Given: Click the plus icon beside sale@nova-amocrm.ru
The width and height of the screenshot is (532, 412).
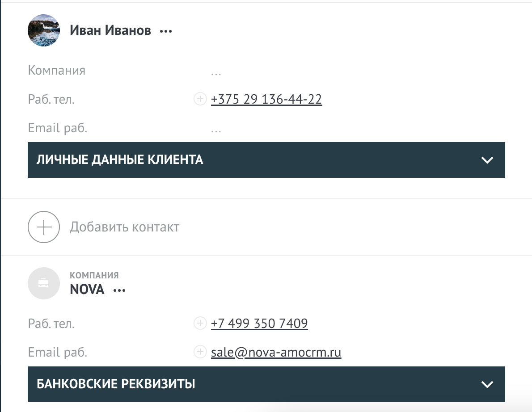Looking at the screenshot, I should tap(199, 352).
